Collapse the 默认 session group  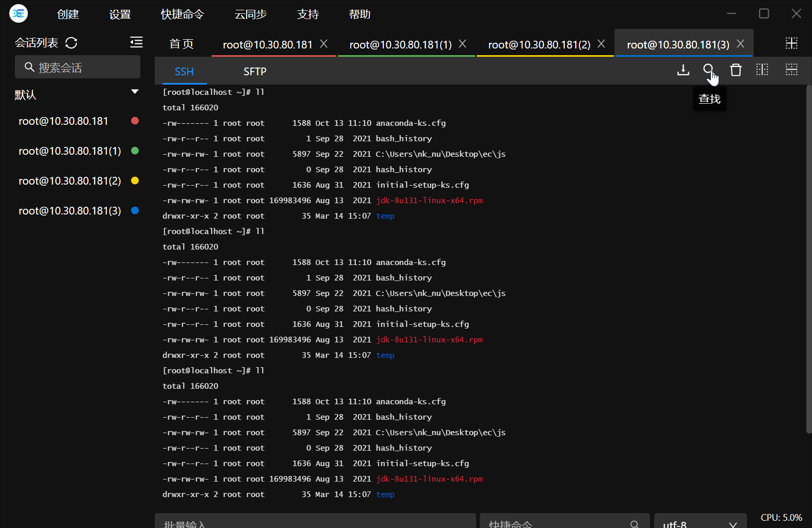[135, 92]
